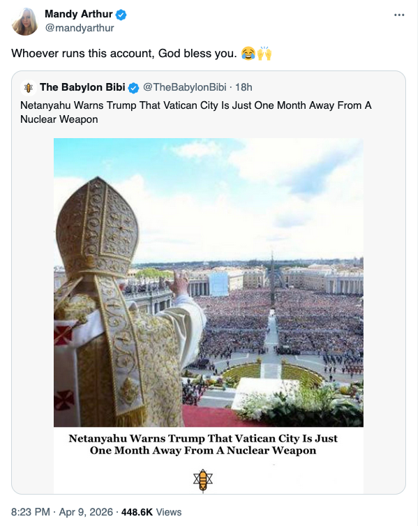Screen dimensions: 420x526
Task: Open The Babylon Bibi display name
Action: point(82,87)
